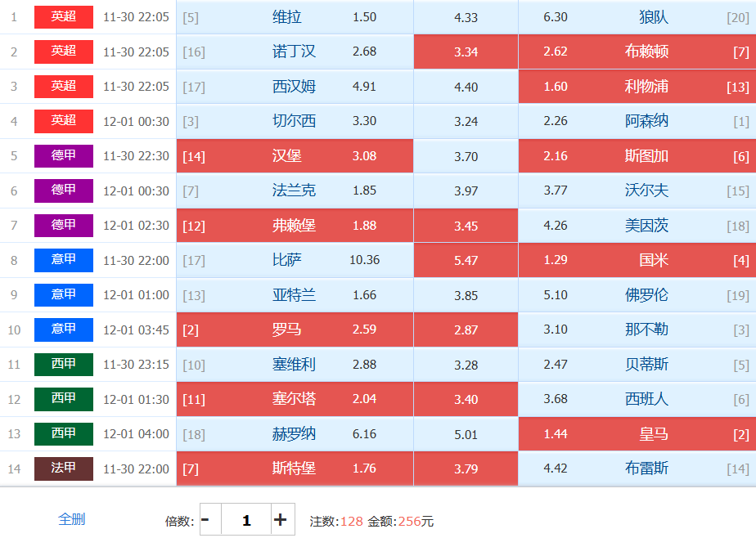Toggle 汉堡 home win odds 3.08
This screenshot has height=538, width=756.
295,156
